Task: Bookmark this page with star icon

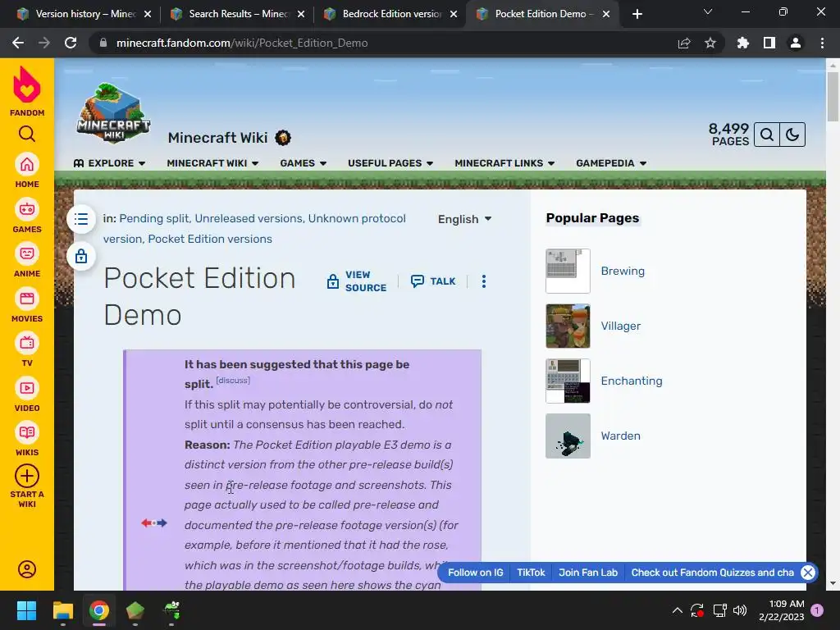Action: click(710, 43)
